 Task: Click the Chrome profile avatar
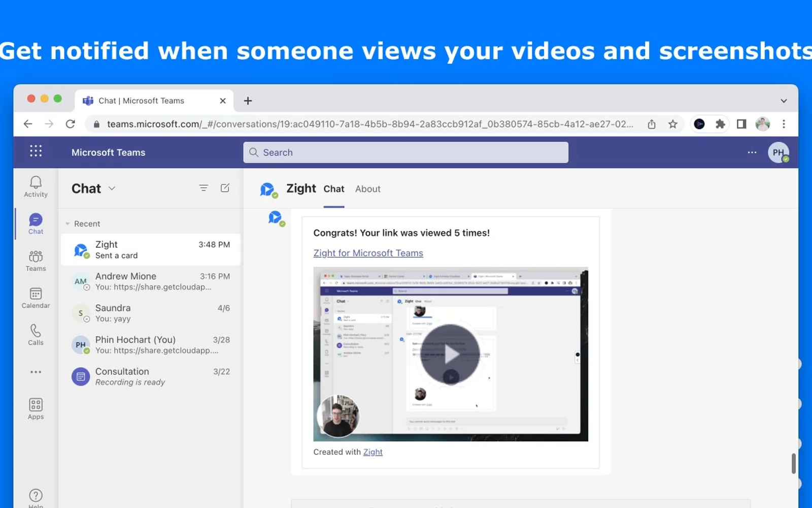coord(762,124)
